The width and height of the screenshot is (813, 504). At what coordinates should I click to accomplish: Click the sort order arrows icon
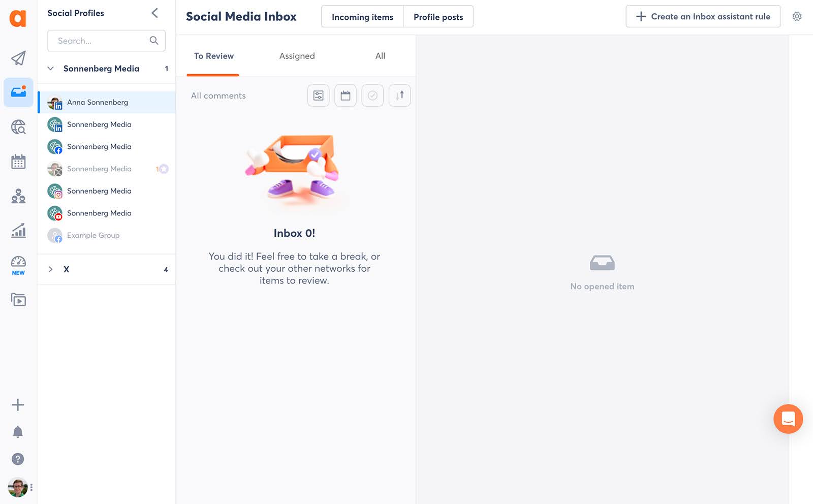pyautogui.click(x=399, y=95)
